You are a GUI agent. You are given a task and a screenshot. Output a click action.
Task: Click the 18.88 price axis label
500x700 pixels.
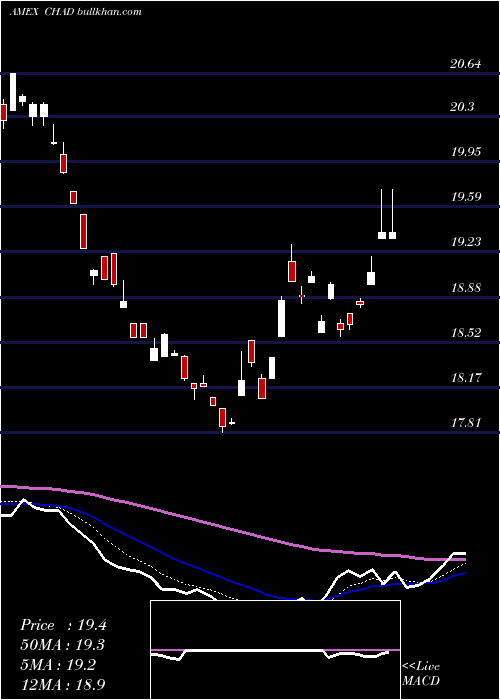[x=466, y=288]
